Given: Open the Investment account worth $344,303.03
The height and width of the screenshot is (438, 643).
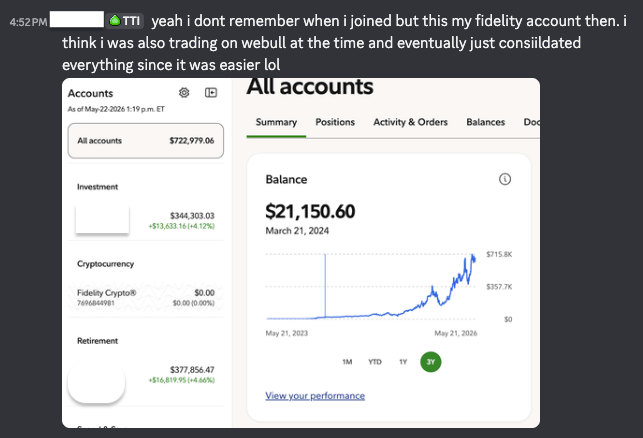Looking at the screenshot, I should (146, 220).
